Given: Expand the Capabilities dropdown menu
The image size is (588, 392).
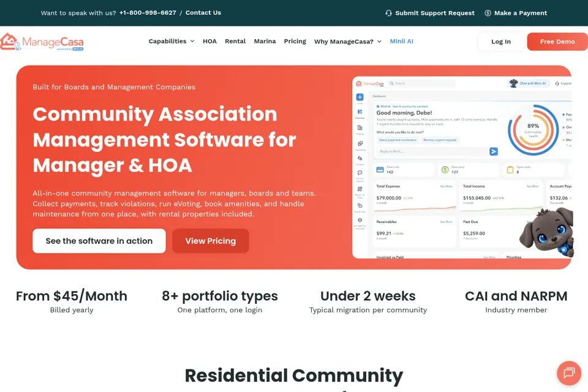Looking at the screenshot, I should (171, 41).
